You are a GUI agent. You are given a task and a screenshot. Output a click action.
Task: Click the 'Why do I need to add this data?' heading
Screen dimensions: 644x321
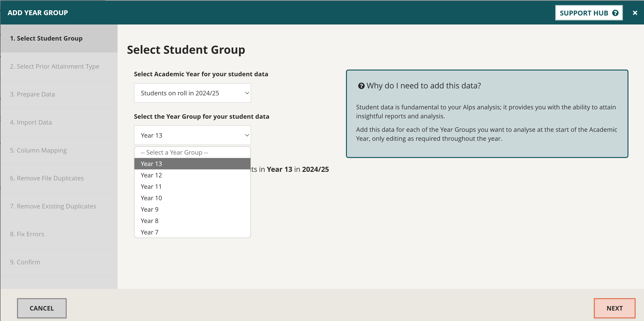pyautogui.click(x=423, y=86)
